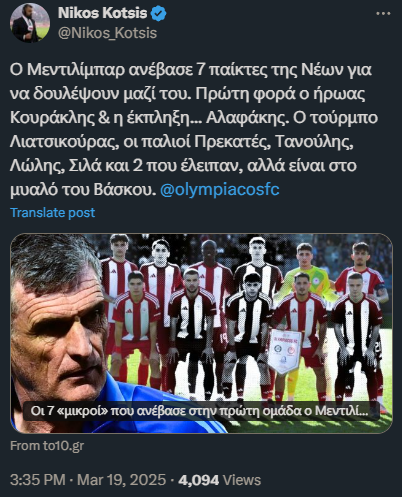The width and height of the screenshot is (402, 497).
Task: Click the card headline about 7 «μικροί»
Action: 199,411
